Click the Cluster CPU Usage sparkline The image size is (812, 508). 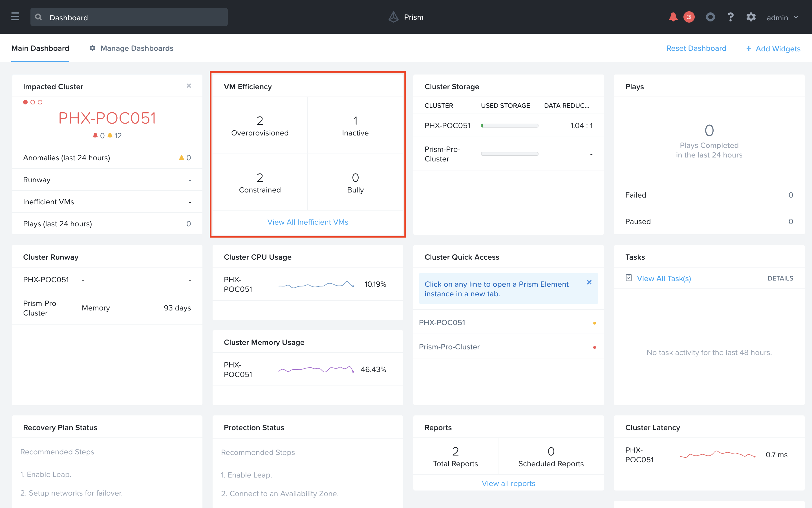tap(316, 284)
